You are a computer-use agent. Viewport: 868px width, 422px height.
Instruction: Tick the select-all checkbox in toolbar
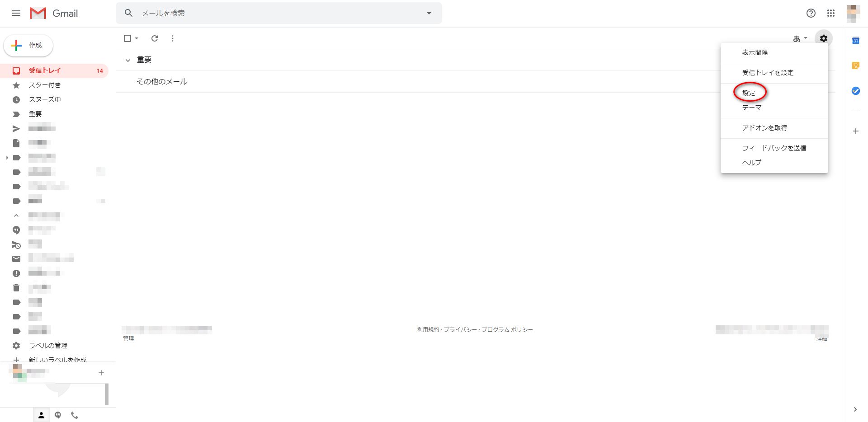tap(127, 38)
